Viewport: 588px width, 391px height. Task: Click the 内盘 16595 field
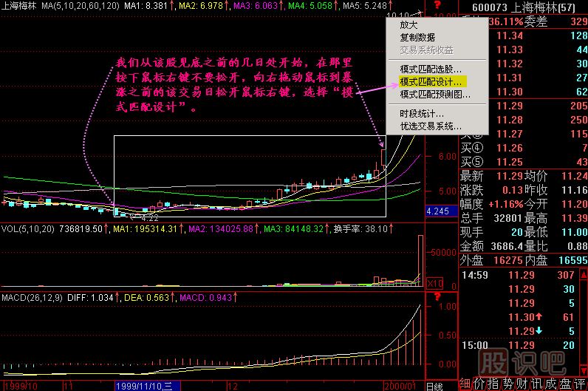click(x=557, y=260)
